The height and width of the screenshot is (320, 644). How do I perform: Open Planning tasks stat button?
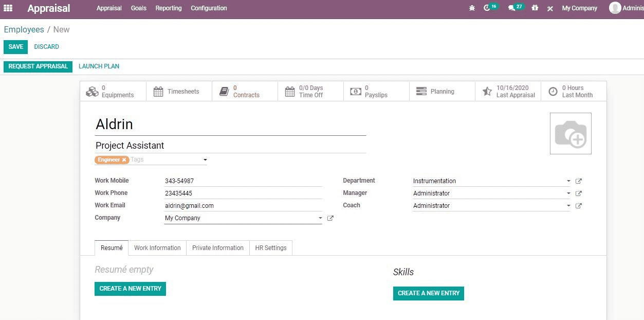click(x=442, y=92)
